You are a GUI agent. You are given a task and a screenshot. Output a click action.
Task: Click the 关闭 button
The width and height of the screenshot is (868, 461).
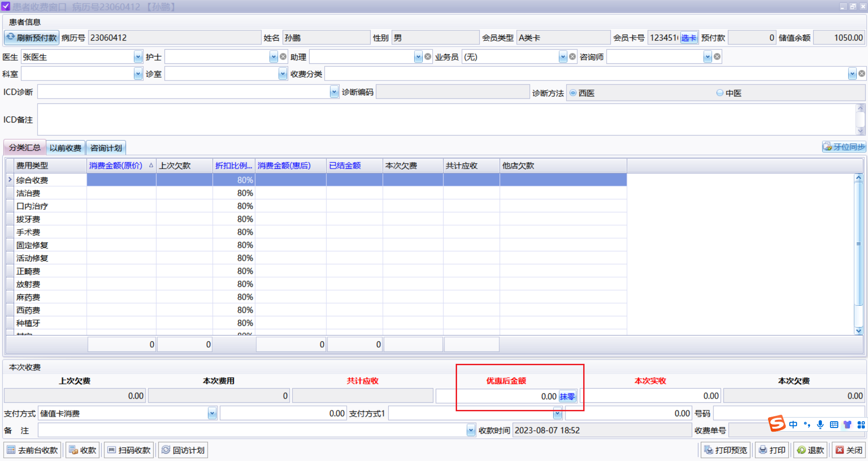(849, 450)
